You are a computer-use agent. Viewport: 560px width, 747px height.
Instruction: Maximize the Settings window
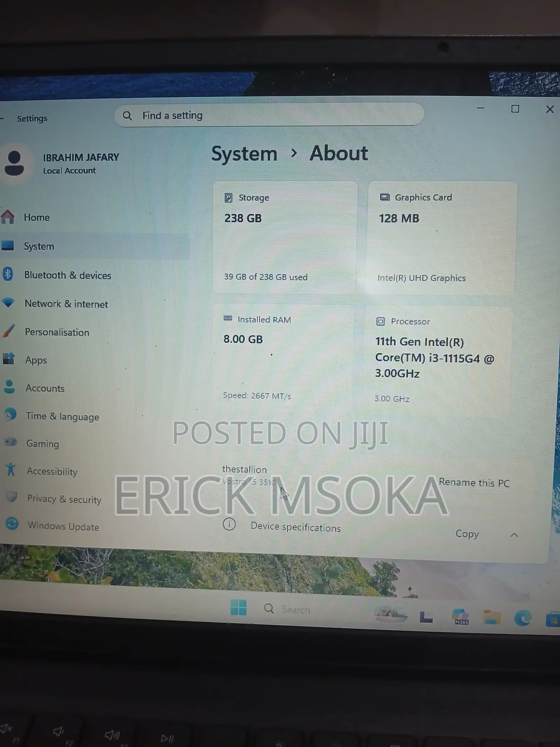tap(515, 109)
